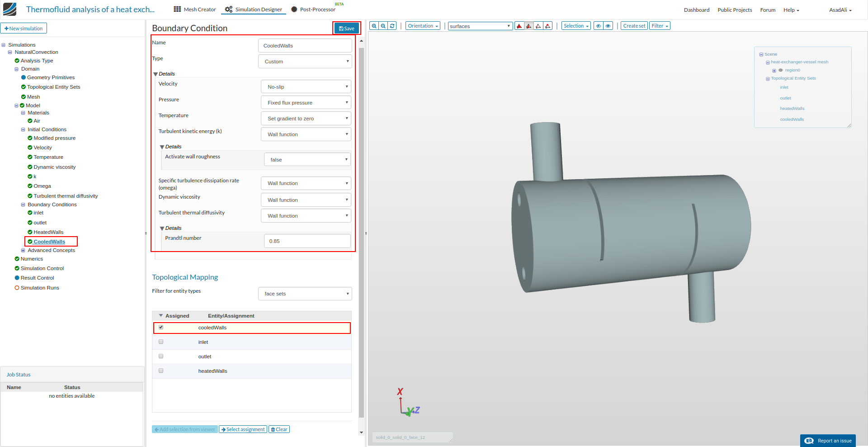Screen dimensions: 868x447
Task: Collapse the Boundary Conditions tree node
Action: coord(23,204)
